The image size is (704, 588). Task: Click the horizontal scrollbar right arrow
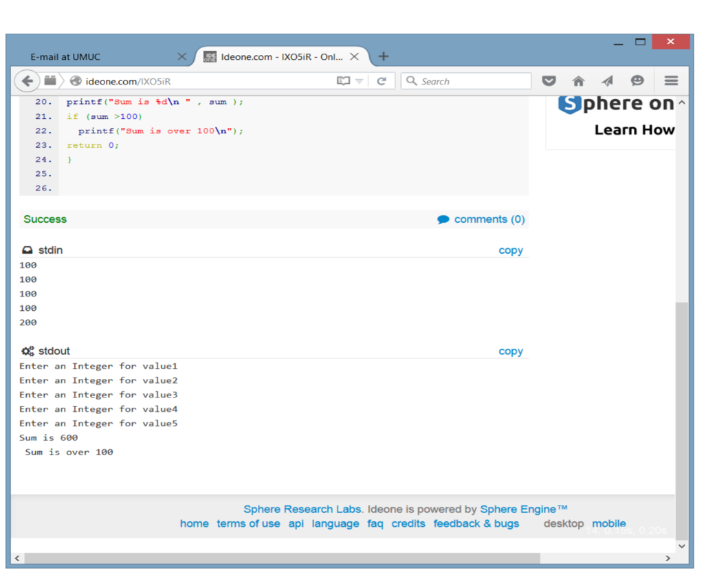point(668,558)
